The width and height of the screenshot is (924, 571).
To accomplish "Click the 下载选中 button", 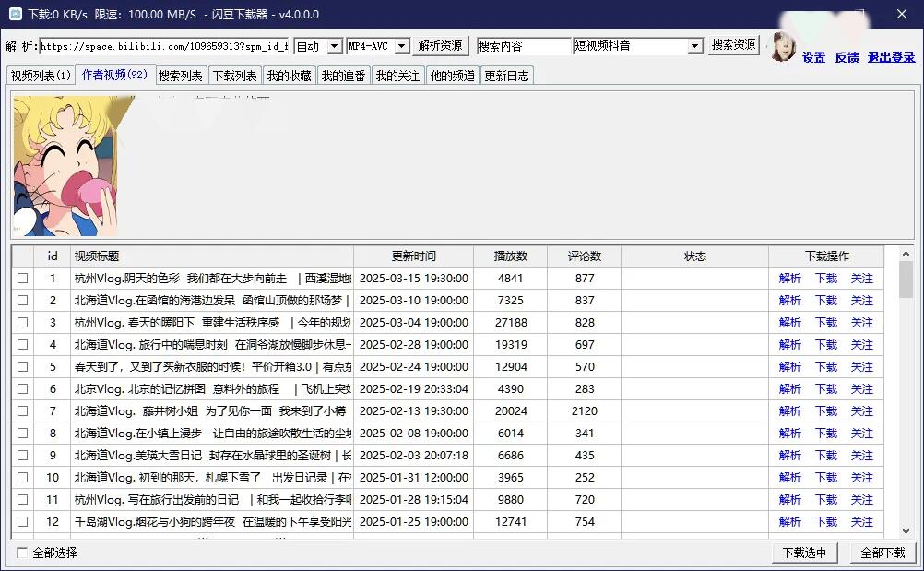I will click(x=804, y=553).
